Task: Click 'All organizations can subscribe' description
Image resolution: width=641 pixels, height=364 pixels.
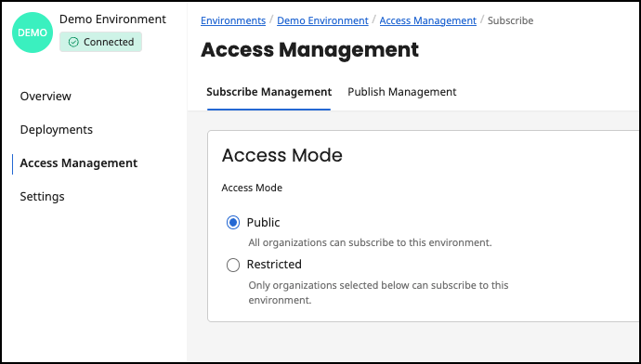Action: click(370, 242)
